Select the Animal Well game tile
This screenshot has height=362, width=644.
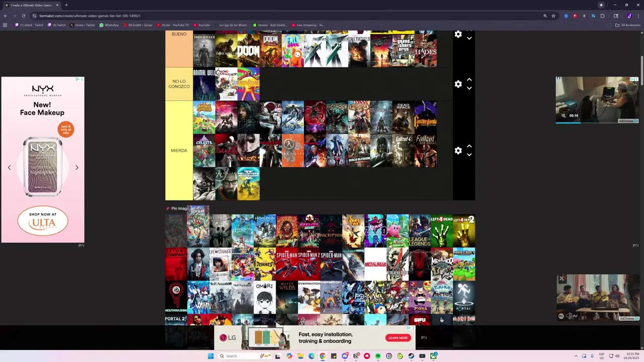click(204, 84)
